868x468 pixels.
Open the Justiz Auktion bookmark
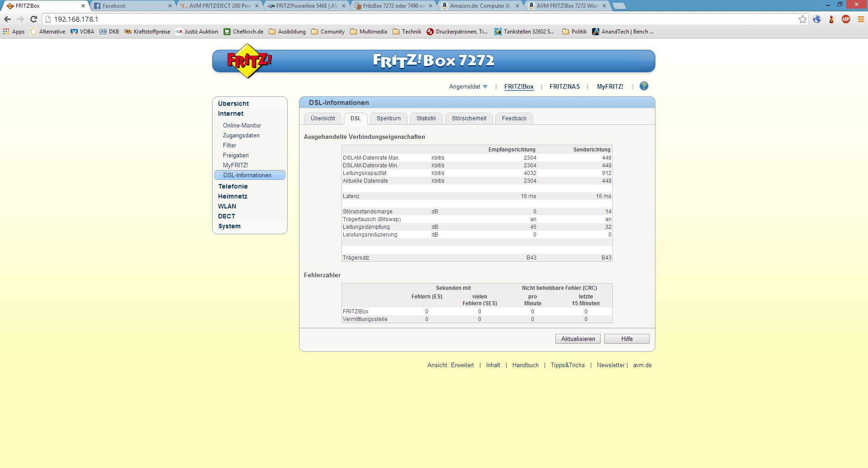click(x=197, y=32)
